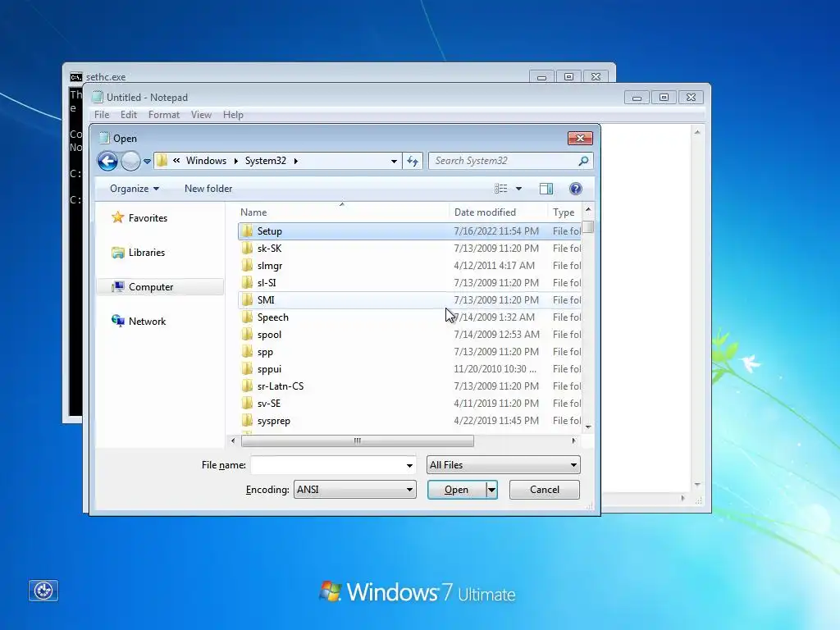The width and height of the screenshot is (840, 630).
Task: Click the Cancel button
Action: [x=545, y=490]
